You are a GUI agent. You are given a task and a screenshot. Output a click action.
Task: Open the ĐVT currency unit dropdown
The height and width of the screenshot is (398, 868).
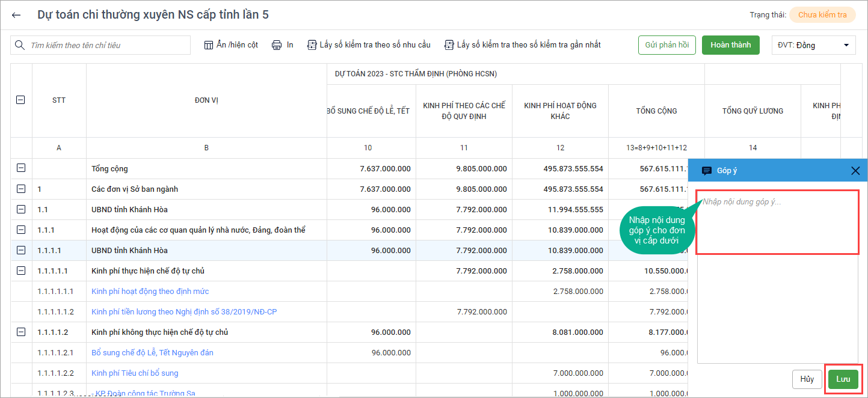(x=813, y=45)
